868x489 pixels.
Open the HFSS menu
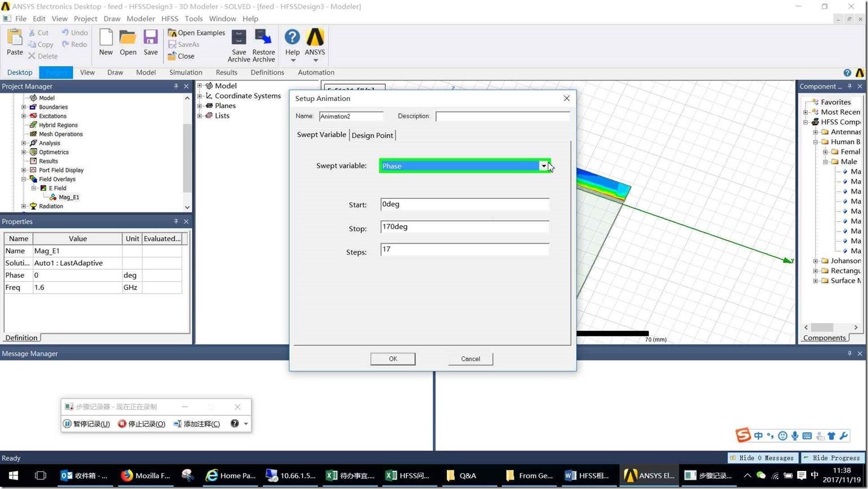(170, 19)
